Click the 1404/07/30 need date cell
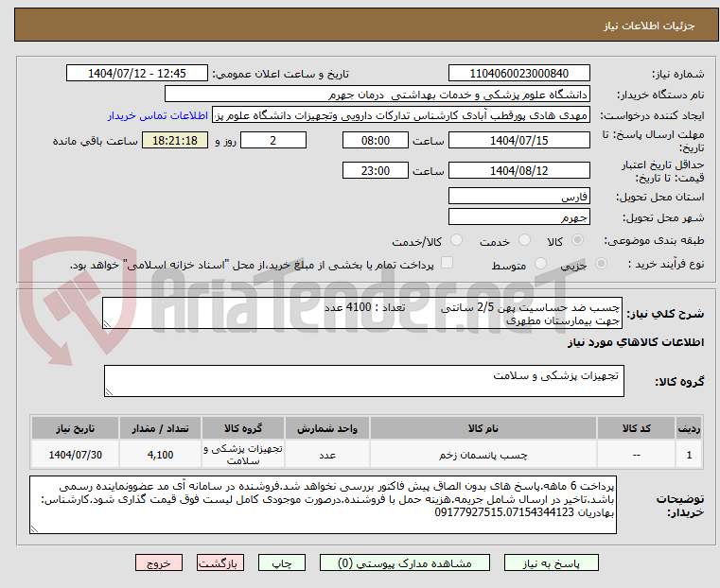Screen dimensions: 720x588 (76, 455)
